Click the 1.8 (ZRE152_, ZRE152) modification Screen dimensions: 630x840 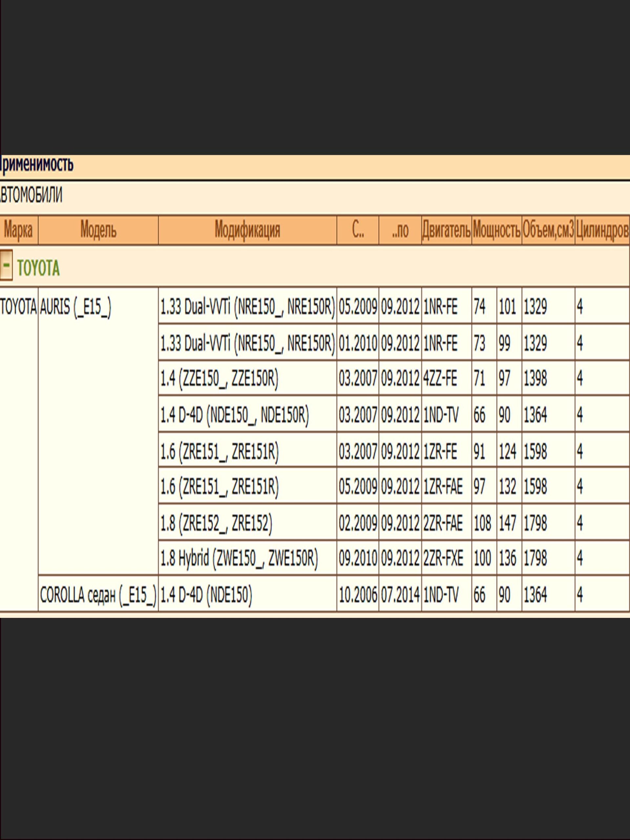(216, 524)
